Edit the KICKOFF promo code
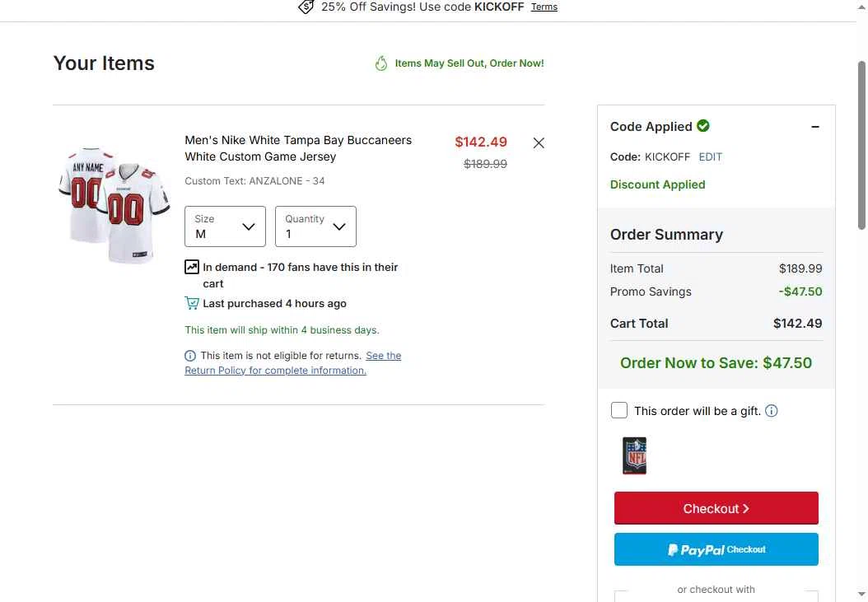Image resolution: width=868 pixels, height=602 pixels. 710,156
